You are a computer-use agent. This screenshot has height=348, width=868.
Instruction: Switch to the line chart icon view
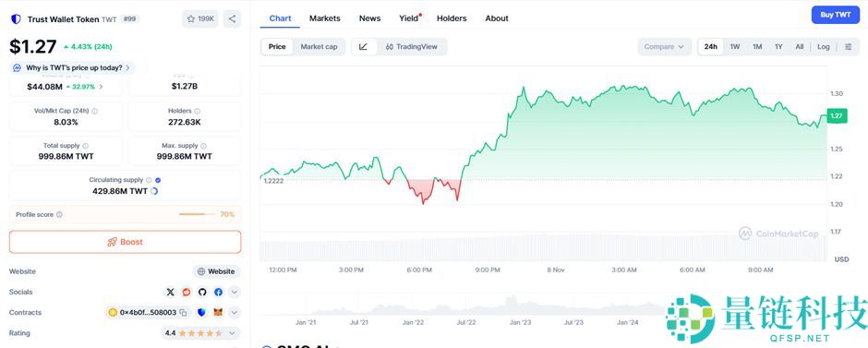[364, 47]
